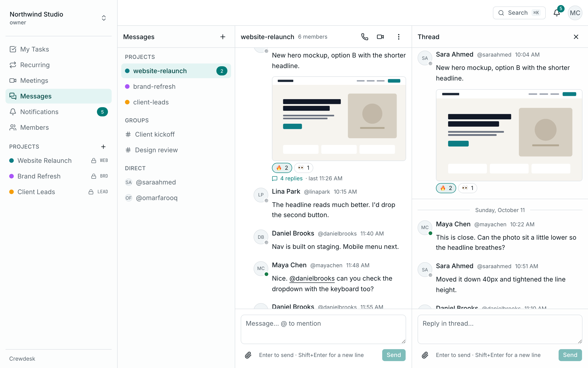
Task: Open the hero mockup image in the channel
Action: (339, 119)
